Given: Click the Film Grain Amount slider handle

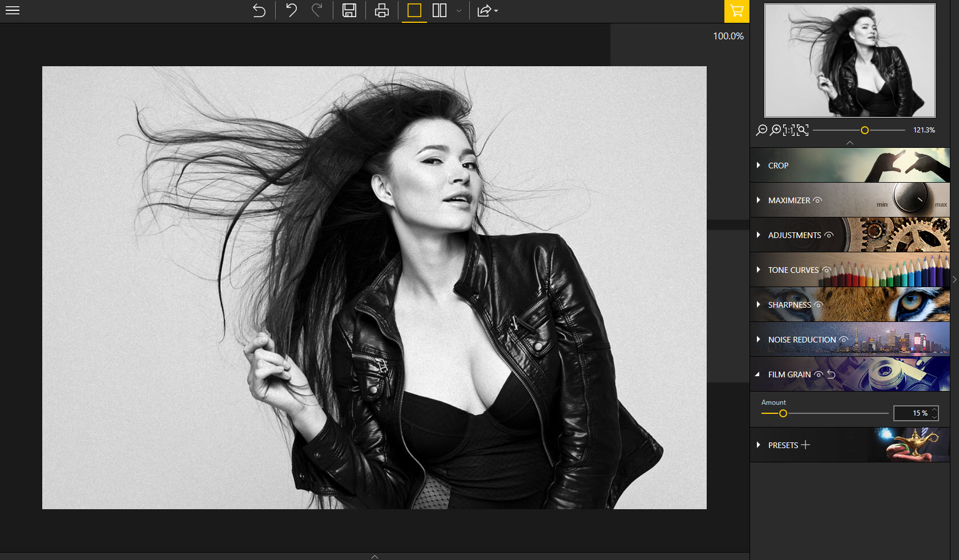Looking at the screenshot, I should [783, 413].
